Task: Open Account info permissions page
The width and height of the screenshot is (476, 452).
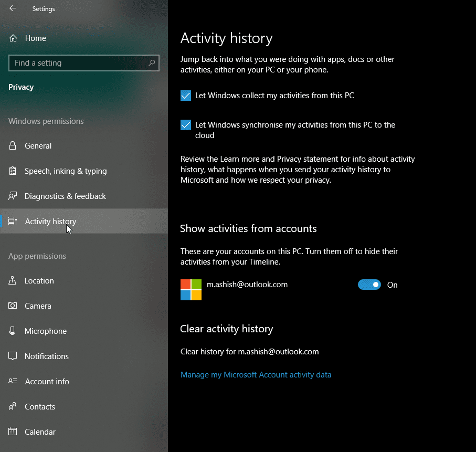Action: (x=84, y=381)
